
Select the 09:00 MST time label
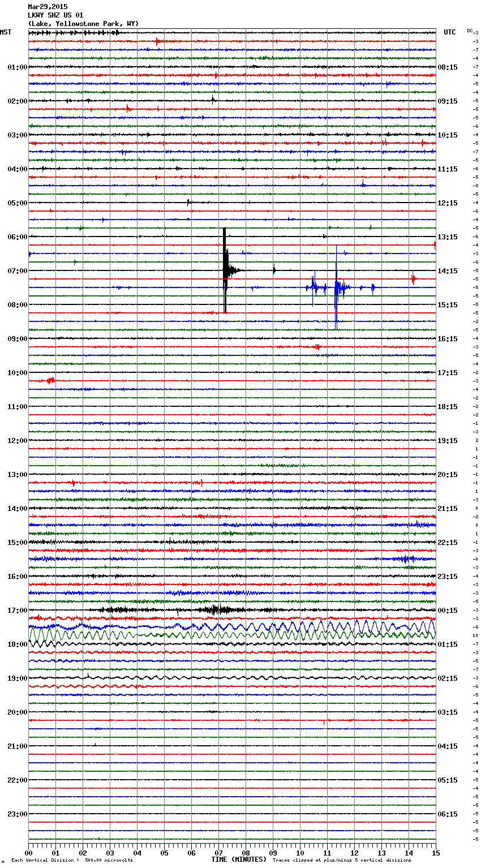pos(18,339)
